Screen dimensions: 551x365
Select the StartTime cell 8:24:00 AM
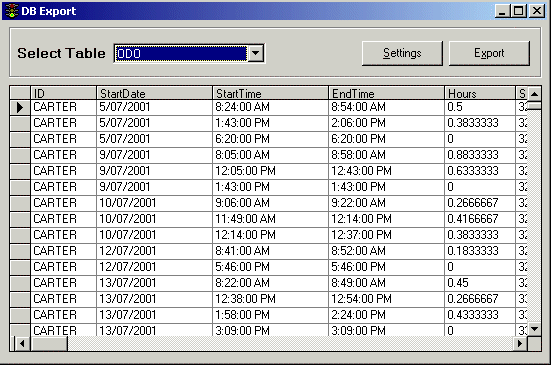270,107
